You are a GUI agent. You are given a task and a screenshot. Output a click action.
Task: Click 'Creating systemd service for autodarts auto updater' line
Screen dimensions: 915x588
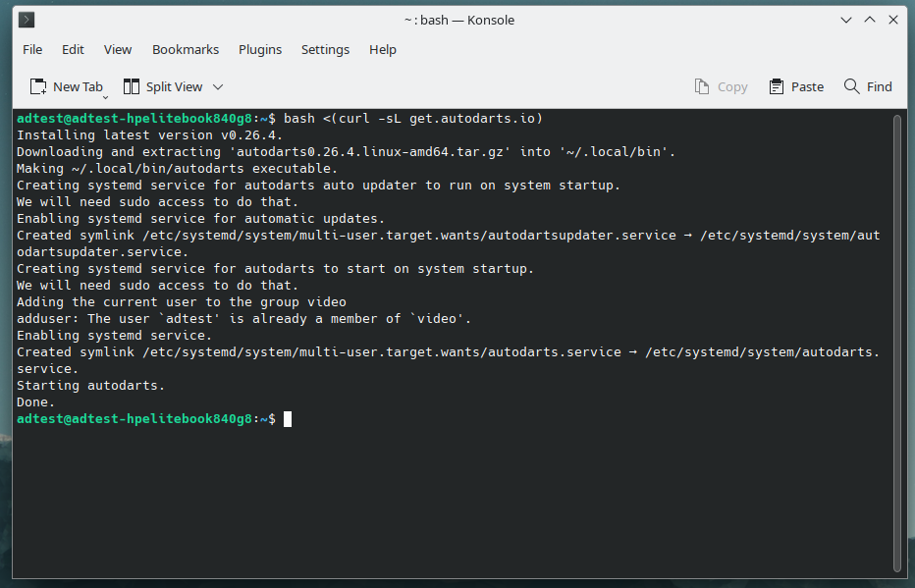click(x=319, y=186)
